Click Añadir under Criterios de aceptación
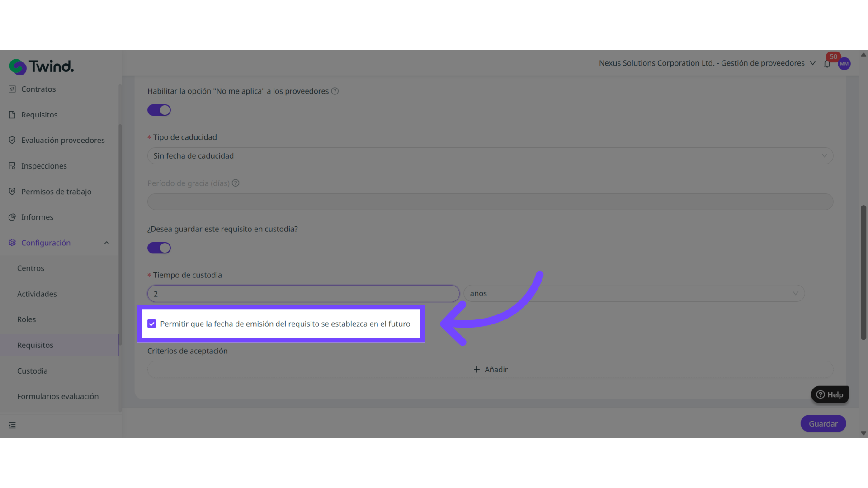The width and height of the screenshot is (868, 488). 490,370
